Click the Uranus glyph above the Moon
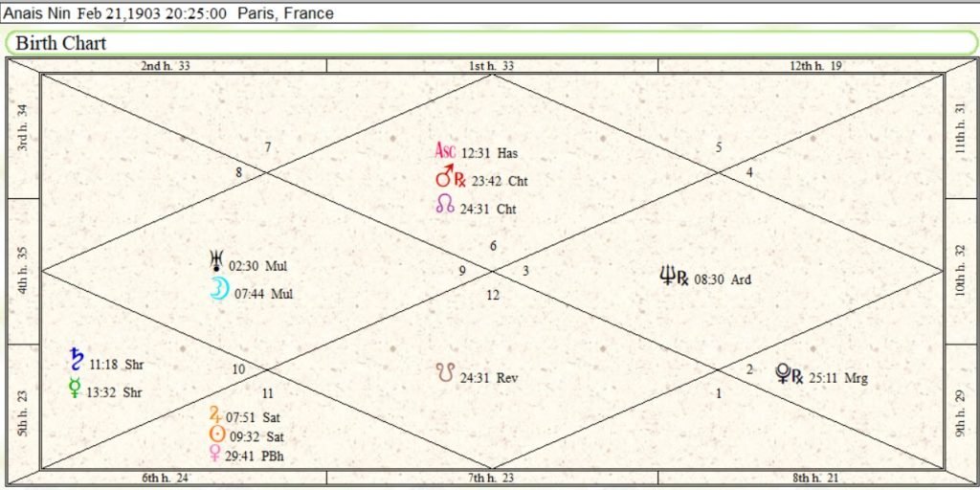Image resolution: width=980 pixels, height=490 pixels. (x=215, y=263)
